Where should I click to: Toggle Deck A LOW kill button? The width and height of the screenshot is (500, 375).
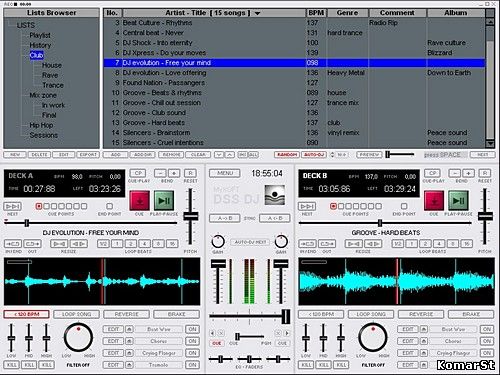11,365
